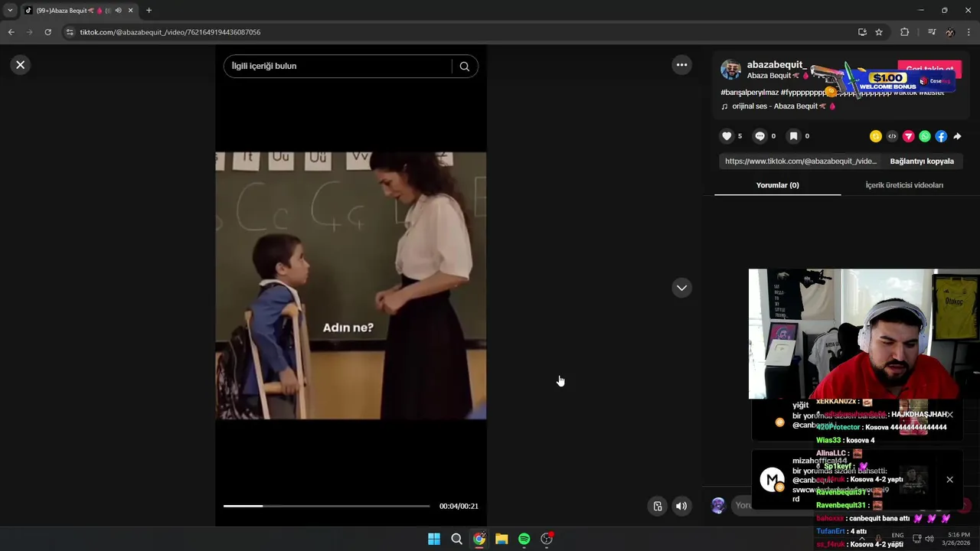The image size is (980, 551).
Task: Dismiss the yiğit notification popup
Action: coord(949,415)
